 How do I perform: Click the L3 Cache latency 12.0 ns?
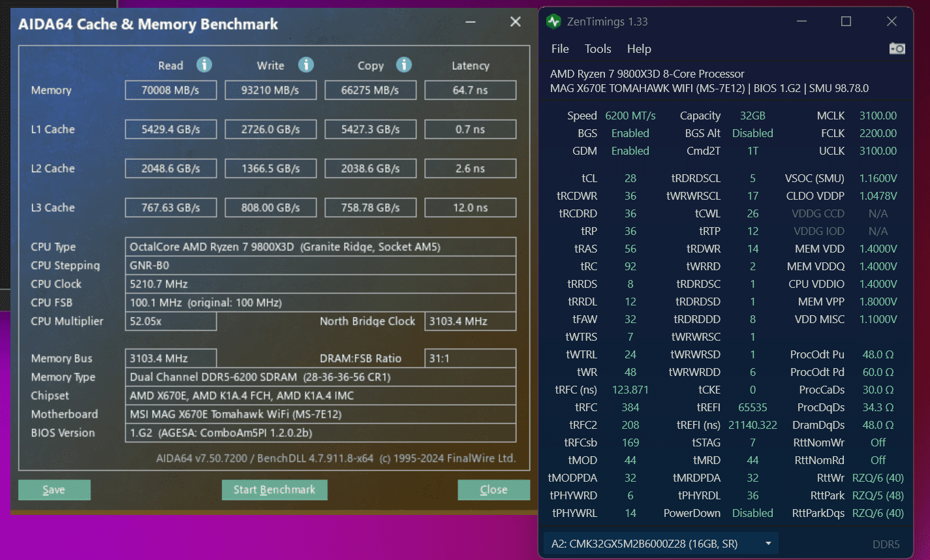pos(471,208)
